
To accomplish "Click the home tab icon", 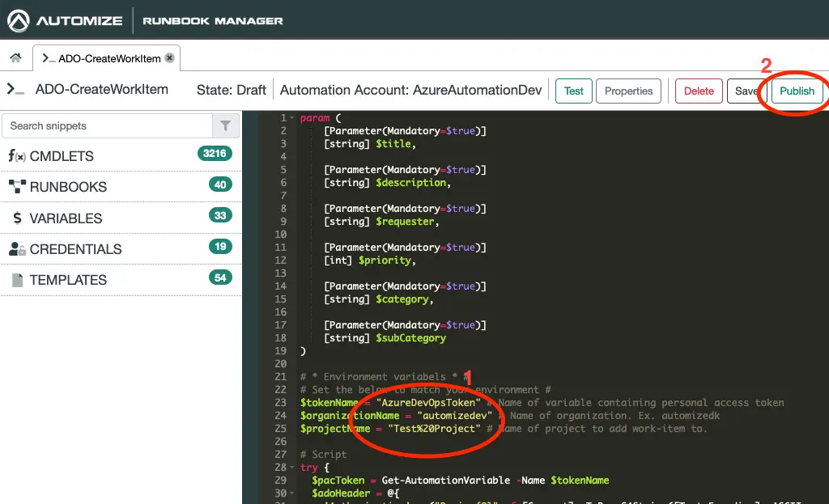I will tap(15, 58).
